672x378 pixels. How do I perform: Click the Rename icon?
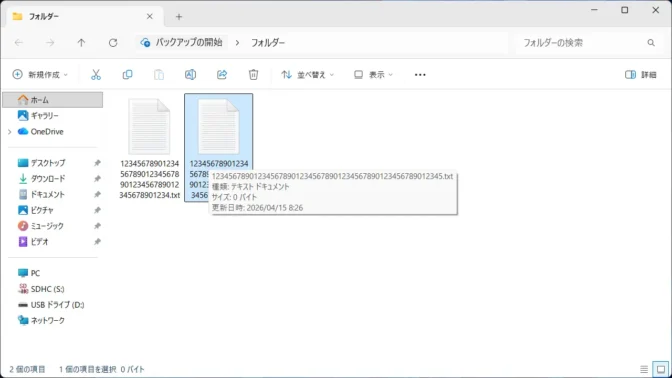point(190,75)
